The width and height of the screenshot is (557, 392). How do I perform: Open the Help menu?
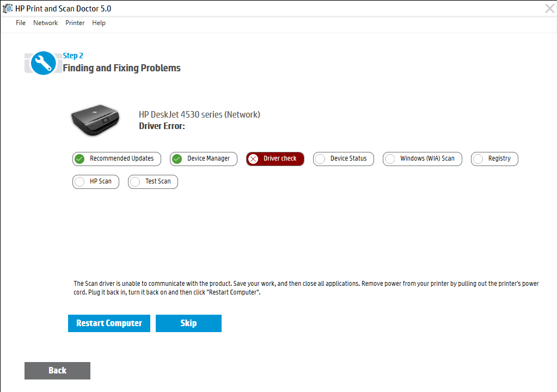99,23
